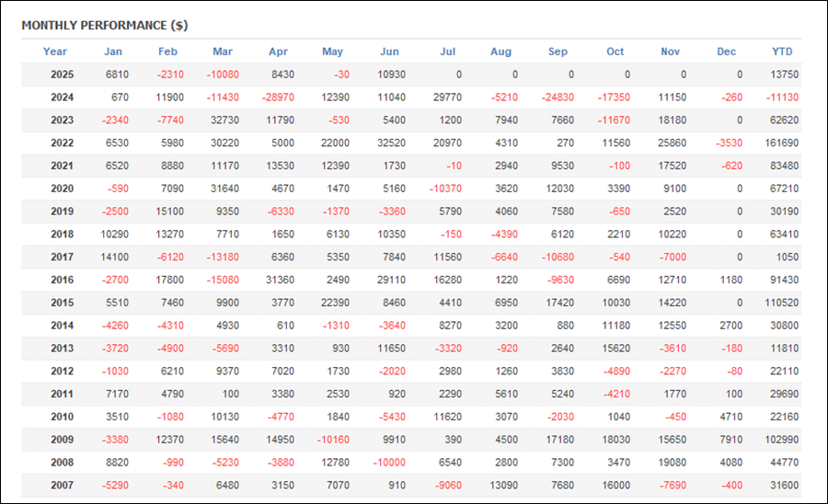This screenshot has width=828, height=504.
Task: Click the Jul column header
Action: (x=448, y=52)
